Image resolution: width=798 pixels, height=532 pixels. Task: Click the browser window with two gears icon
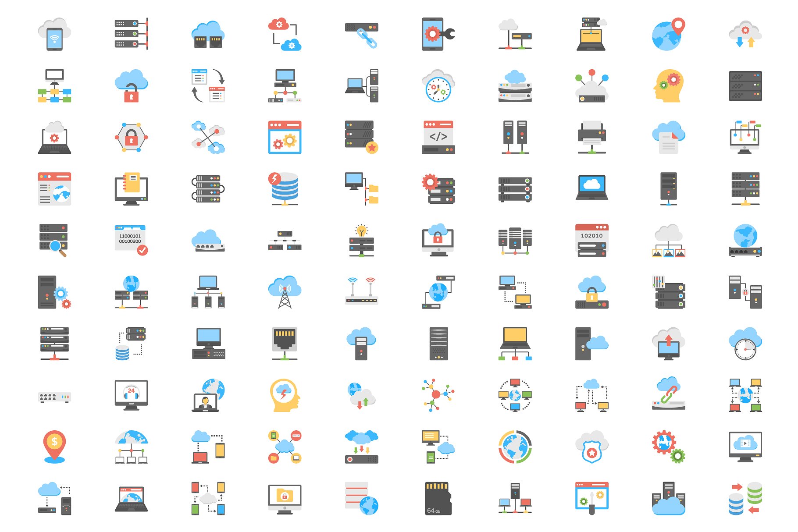pos(285,137)
